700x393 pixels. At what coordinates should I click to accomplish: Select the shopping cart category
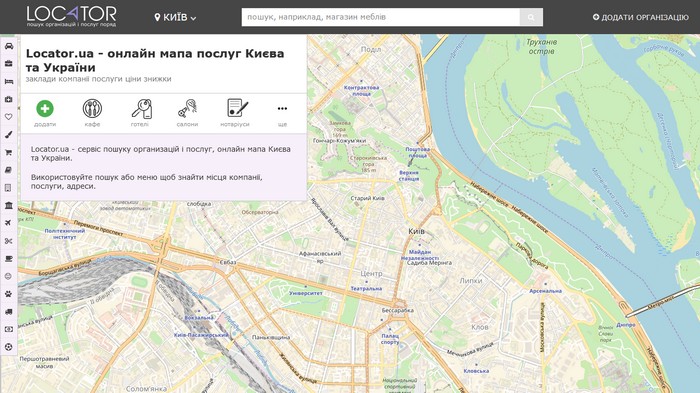pos(8,152)
